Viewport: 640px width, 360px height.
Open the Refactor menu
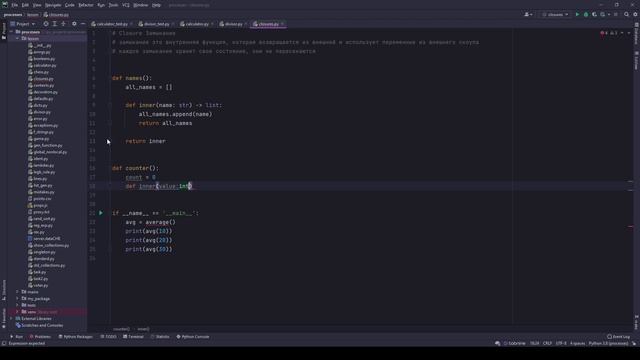point(86,5)
